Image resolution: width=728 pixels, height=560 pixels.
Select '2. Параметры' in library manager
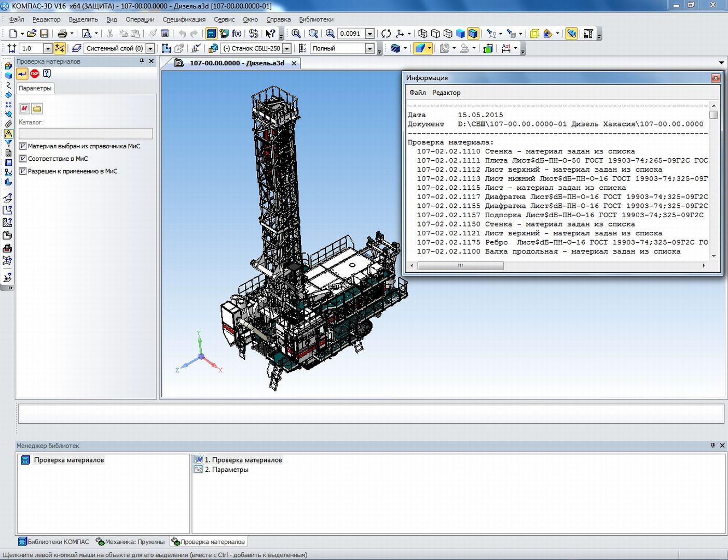226,470
